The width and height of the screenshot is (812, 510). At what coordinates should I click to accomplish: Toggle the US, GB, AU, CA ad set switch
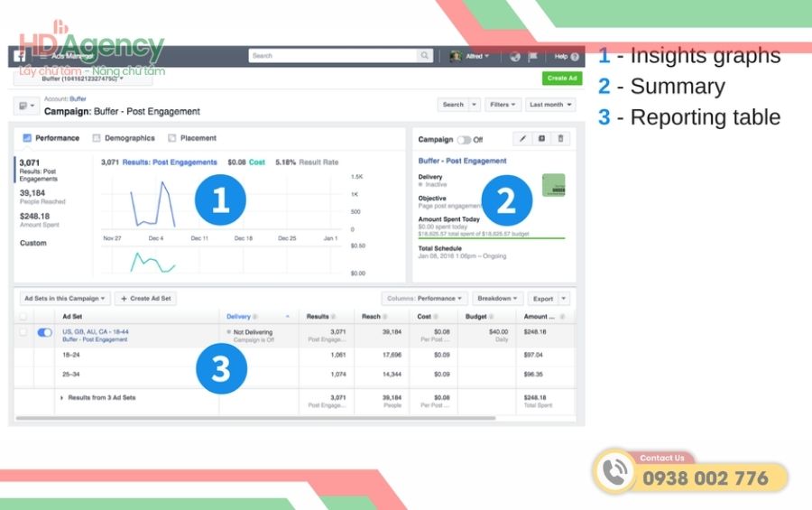44,332
